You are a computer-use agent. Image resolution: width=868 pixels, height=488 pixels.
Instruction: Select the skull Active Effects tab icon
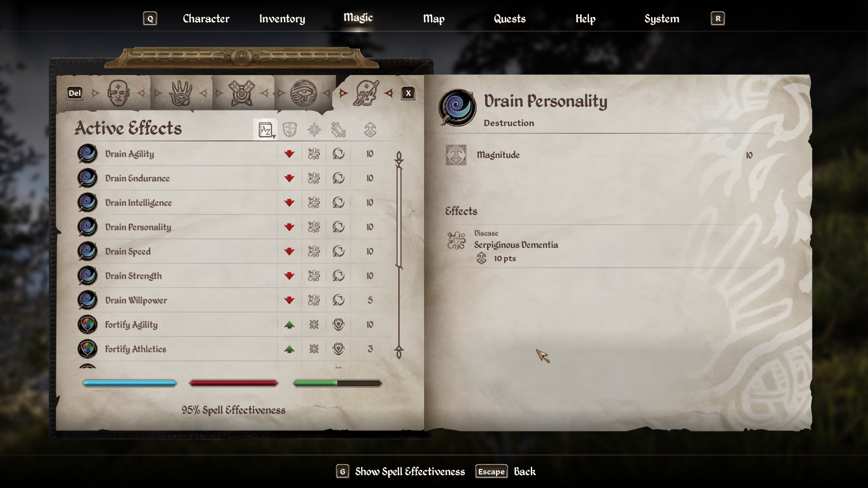366,93
